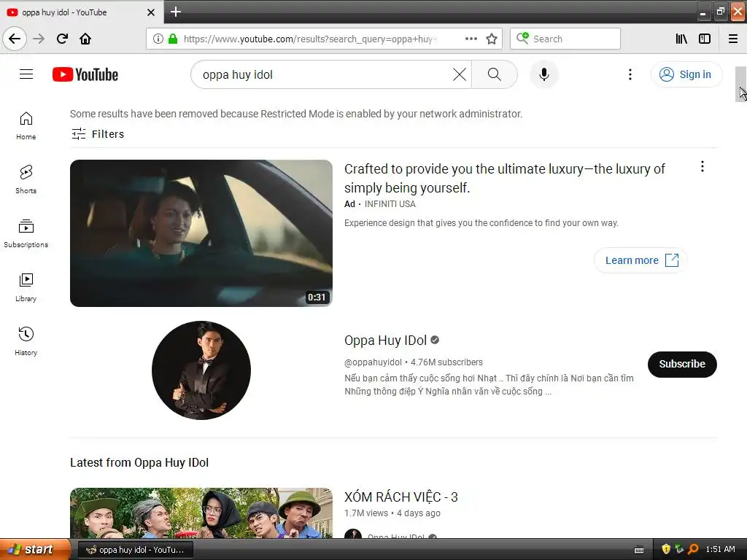The image size is (747, 560).
Task: Open page actions three-dot menu in address bar
Action: pyautogui.click(x=471, y=39)
